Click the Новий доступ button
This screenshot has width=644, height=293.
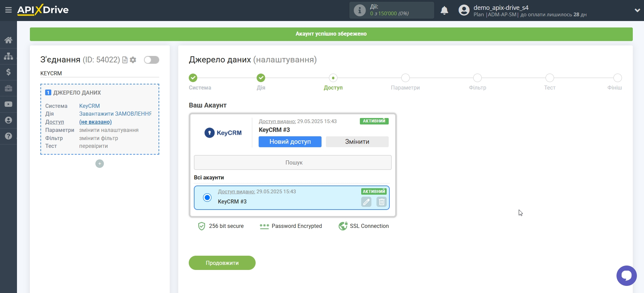[x=290, y=142]
